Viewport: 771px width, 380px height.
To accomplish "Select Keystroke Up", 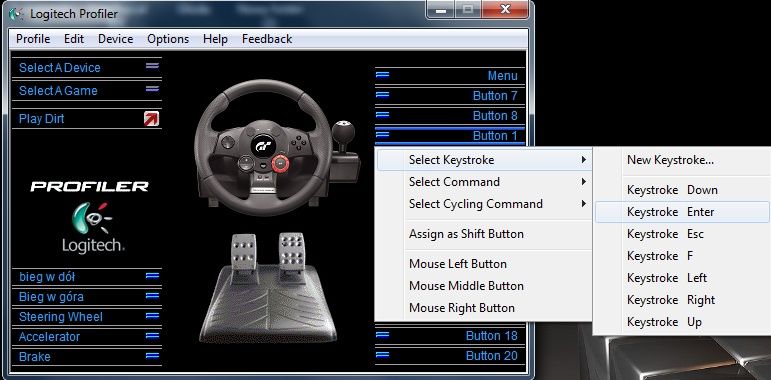I will 682,322.
